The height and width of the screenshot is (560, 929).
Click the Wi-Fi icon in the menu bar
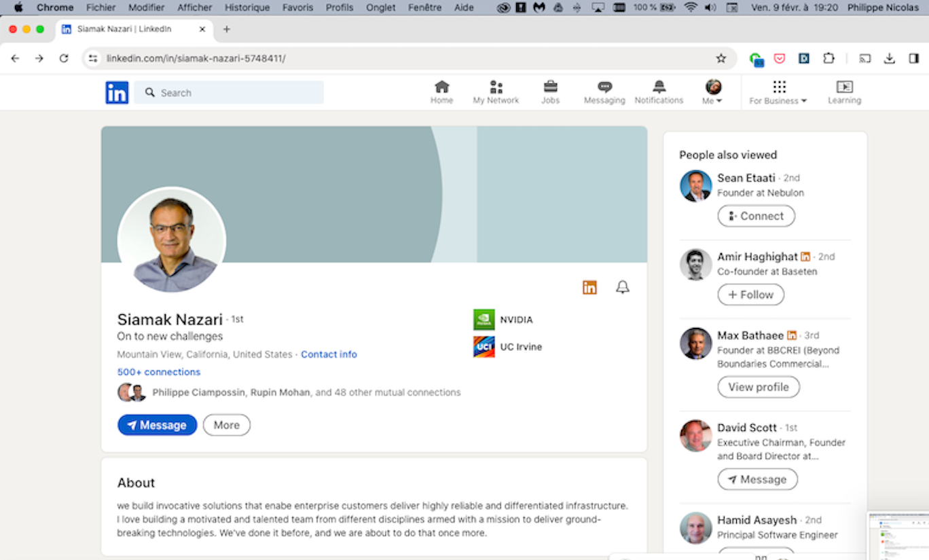[691, 7]
